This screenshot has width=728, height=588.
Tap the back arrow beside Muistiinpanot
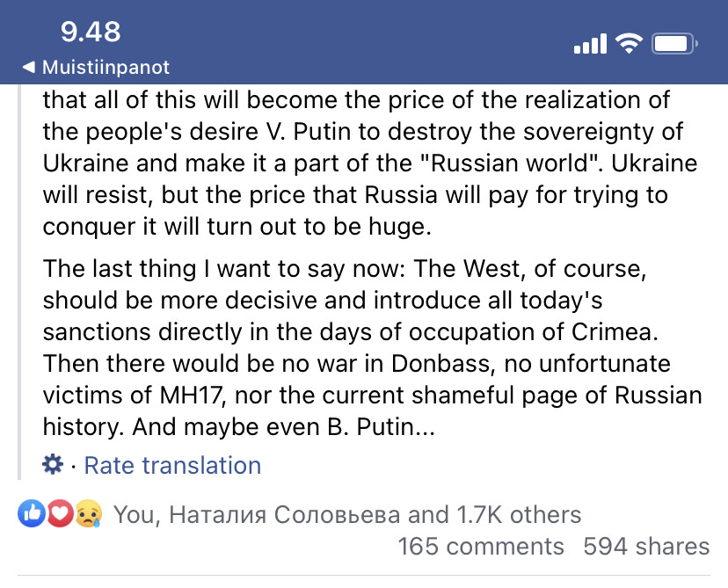point(28,68)
